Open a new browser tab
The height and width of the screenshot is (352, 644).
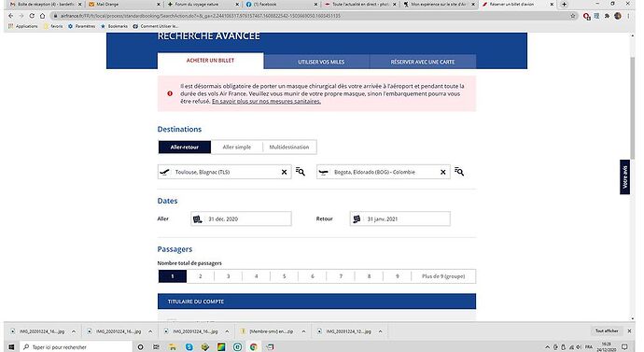[564, 4]
